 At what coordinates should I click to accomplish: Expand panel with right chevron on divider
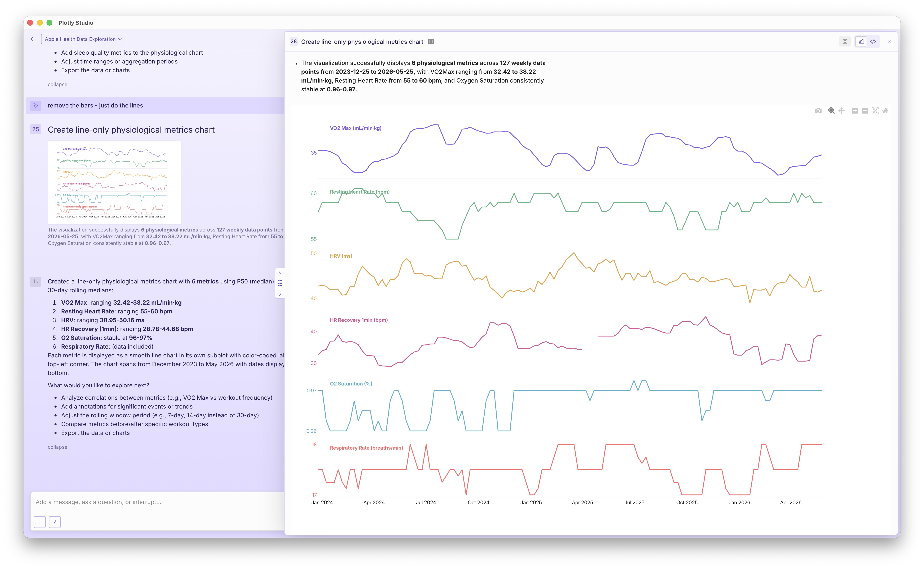coord(280,294)
